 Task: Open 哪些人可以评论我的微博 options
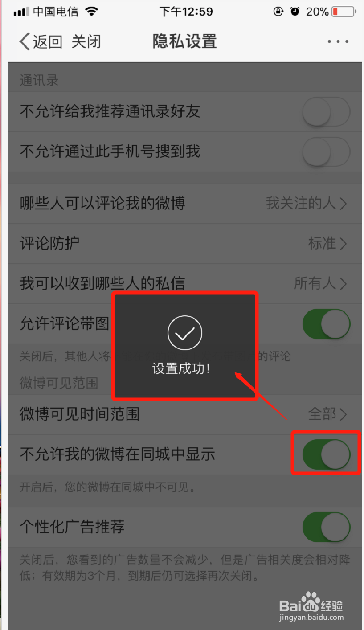(184, 204)
